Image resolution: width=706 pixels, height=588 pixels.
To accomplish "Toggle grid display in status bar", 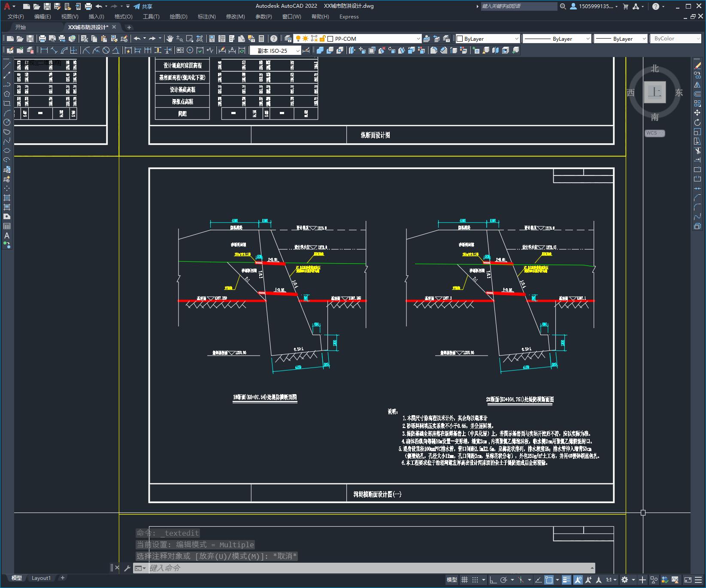I will [x=465, y=580].
